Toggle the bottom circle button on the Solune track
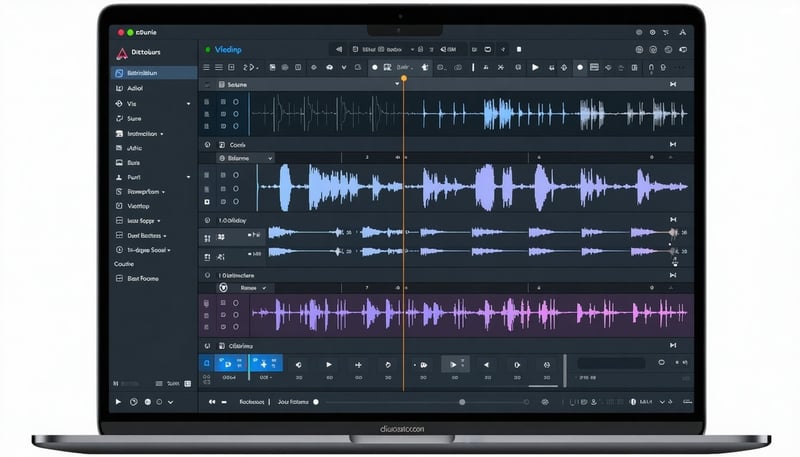The width and height of the screenshot is (800, 457). coord(236,126)
